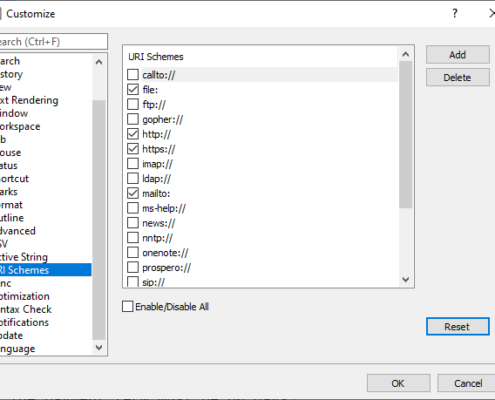495x400 pixels.
Task: Go to the Notifications category
Action: pos(25,322)
